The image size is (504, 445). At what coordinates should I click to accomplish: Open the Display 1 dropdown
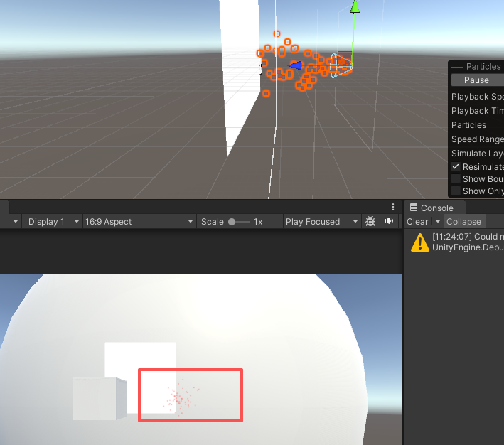coord(53,222)
